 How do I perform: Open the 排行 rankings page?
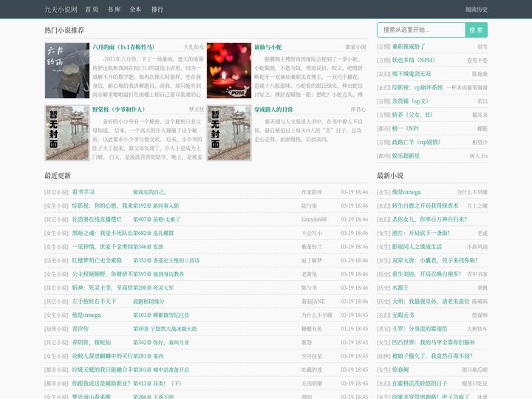[157, 10]
